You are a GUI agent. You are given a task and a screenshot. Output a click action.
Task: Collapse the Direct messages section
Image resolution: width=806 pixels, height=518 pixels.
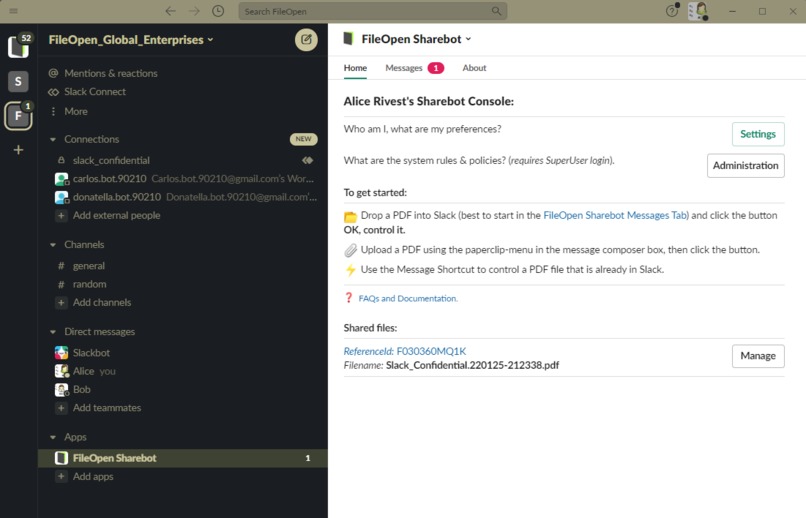53,332
